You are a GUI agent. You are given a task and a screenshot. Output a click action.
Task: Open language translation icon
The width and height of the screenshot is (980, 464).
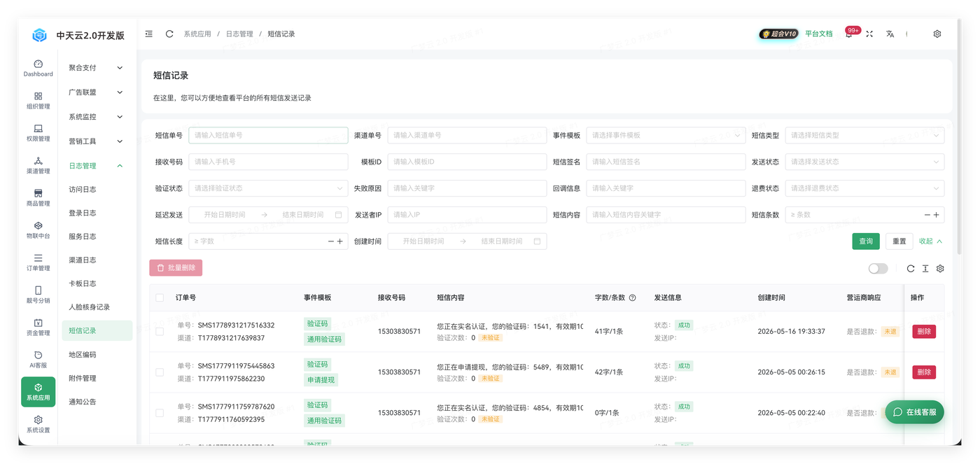(890, 34)
